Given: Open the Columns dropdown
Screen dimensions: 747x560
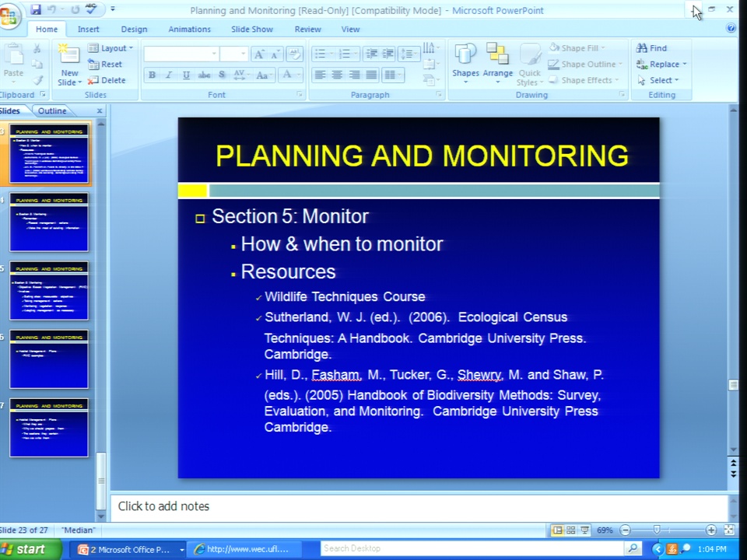Looking at the screenshot, I should coord(394,75).
